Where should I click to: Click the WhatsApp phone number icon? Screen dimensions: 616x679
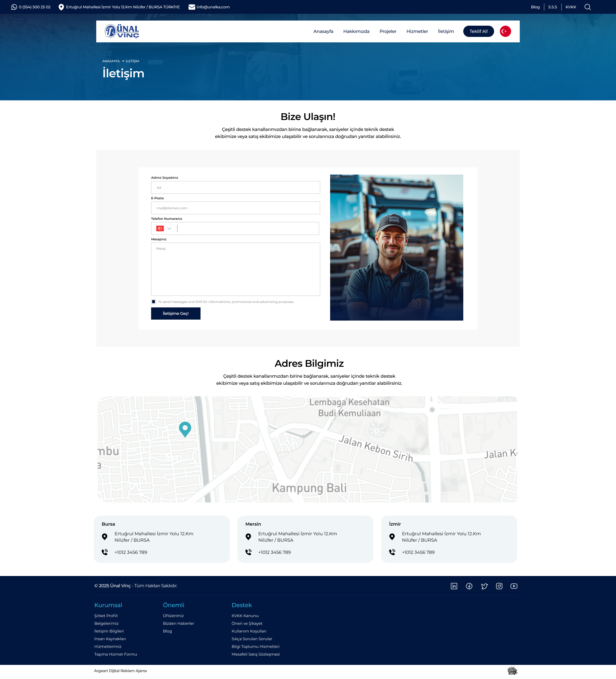[x=14, y=7]
